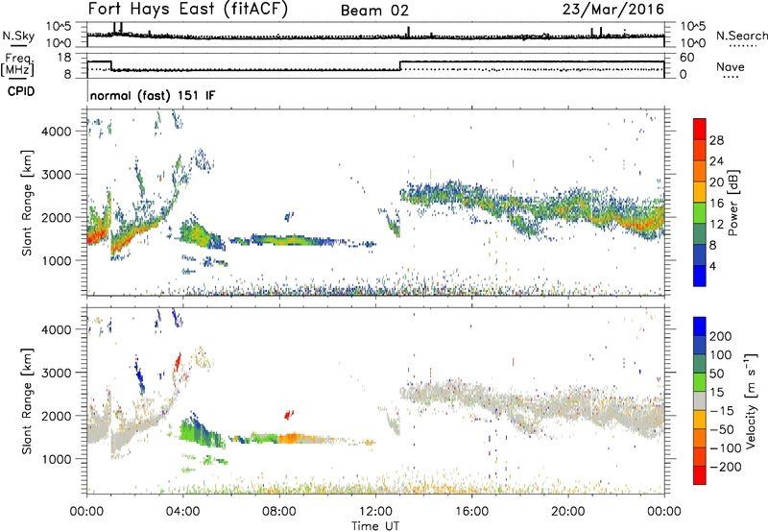Click the '1000' tick on the power panel
768x532 pixels.
tap(57, 260)
